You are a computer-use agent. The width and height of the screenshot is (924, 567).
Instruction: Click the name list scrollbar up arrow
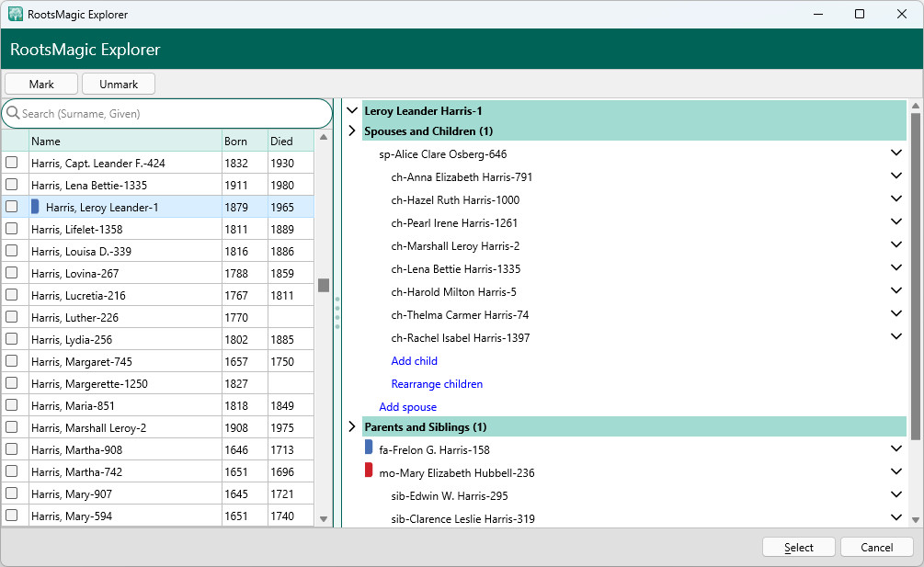pyautogui.click(x=324, y=137)
